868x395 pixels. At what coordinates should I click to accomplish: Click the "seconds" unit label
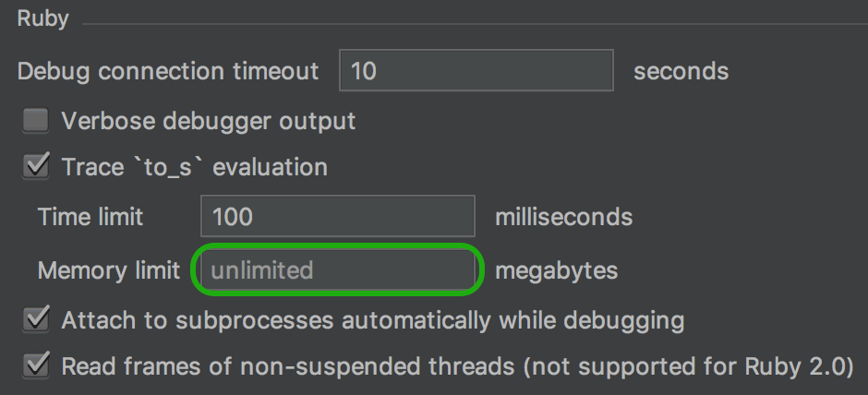pos(681,71)
